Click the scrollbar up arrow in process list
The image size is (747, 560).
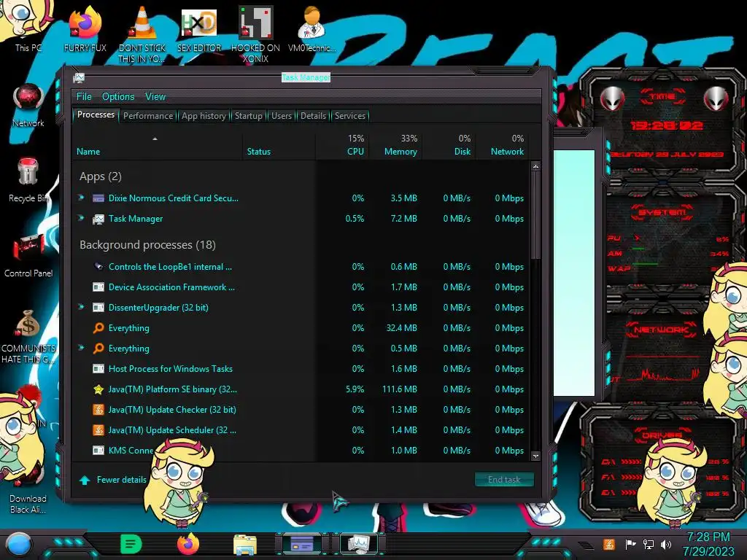click(x=535, y=166)
